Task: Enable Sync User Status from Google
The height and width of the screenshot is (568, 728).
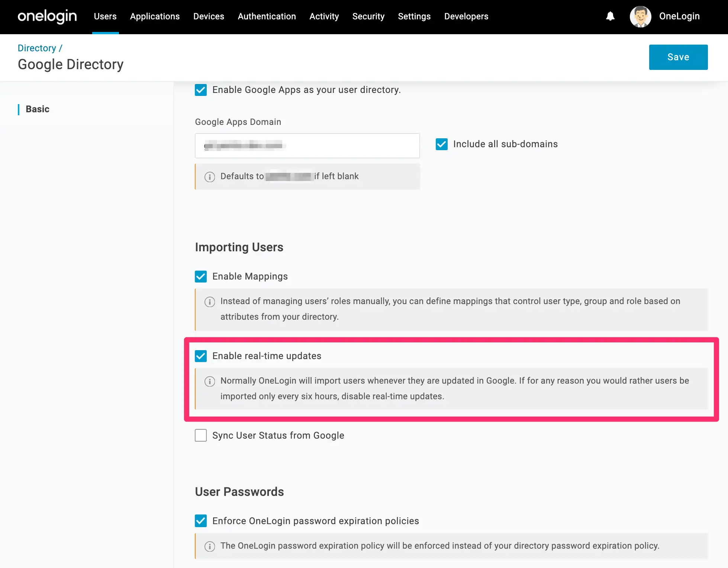Action: pos(201,435)
